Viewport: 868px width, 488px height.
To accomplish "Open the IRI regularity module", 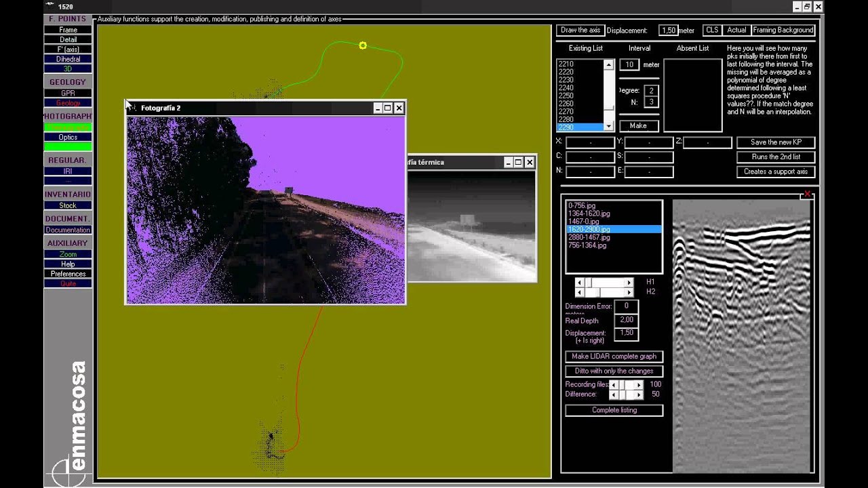I will pyautogui.click(x=68, y=171).
